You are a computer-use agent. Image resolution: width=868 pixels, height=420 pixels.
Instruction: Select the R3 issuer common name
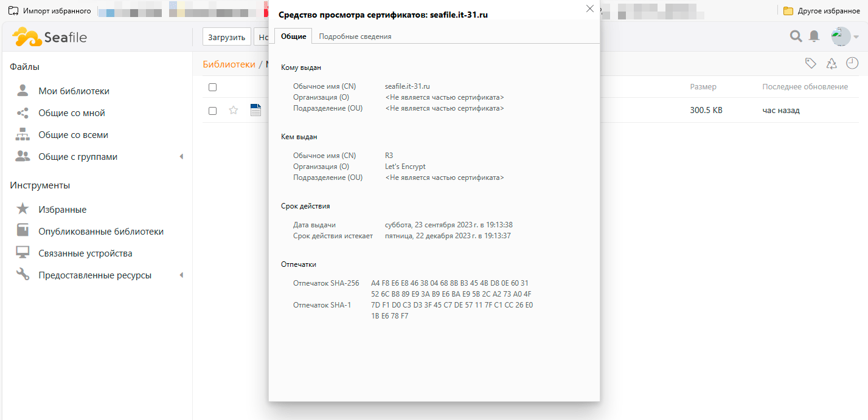[389, 156]
